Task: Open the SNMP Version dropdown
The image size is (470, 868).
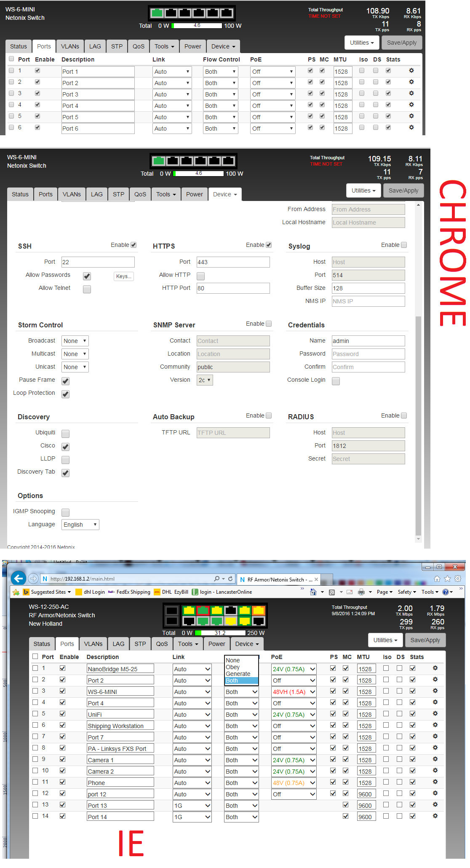Action: point(205,380)
